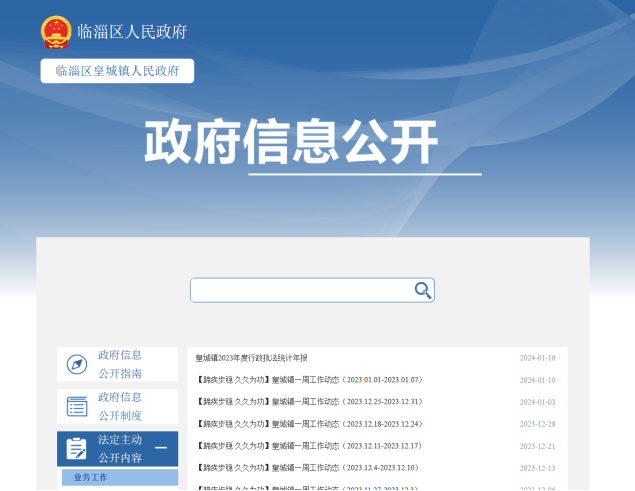Viewport: 635px width, 491px height.
Task: Click the list icon for 政府信息公开制度
Action: [77, 406]
